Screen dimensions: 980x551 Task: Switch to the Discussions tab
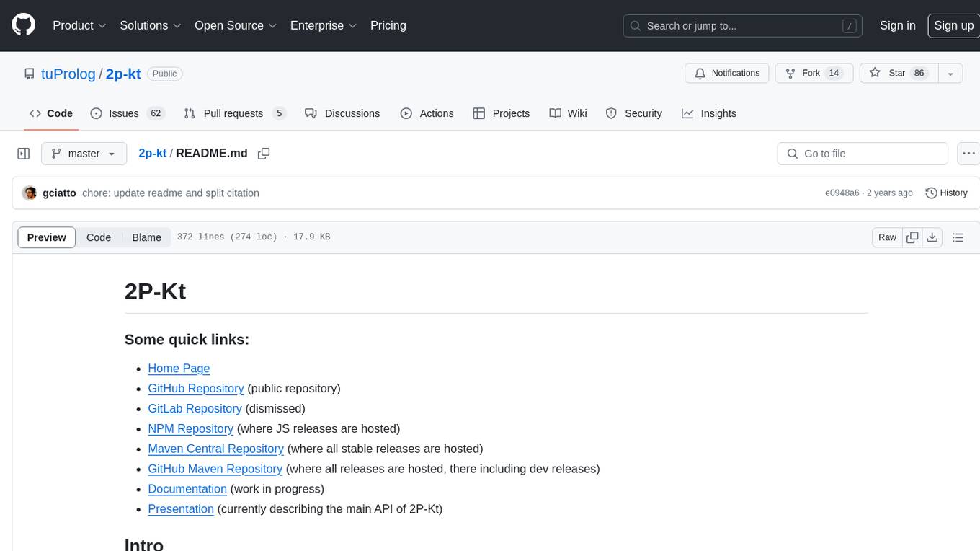coord(342,113)
